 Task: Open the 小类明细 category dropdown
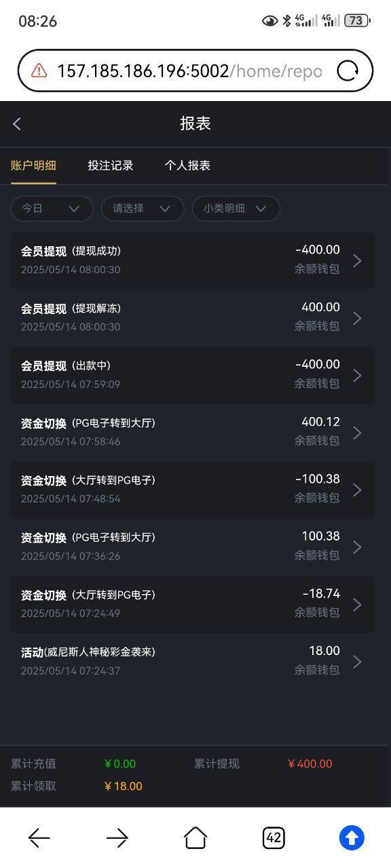coord(236,209)
